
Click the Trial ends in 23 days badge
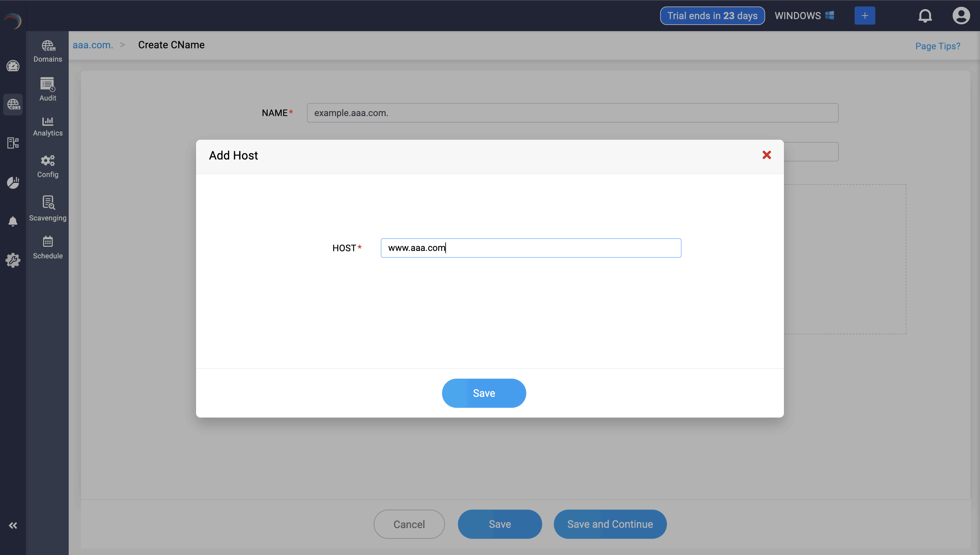pos(712,16)
